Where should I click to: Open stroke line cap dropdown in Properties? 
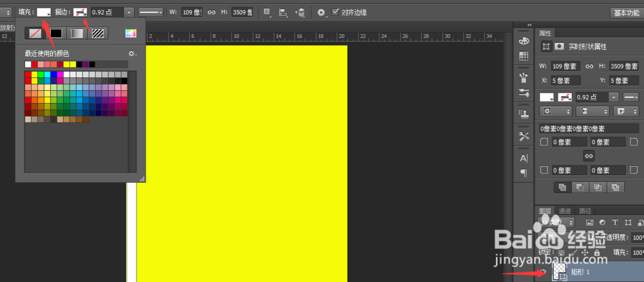coord(592,111)
